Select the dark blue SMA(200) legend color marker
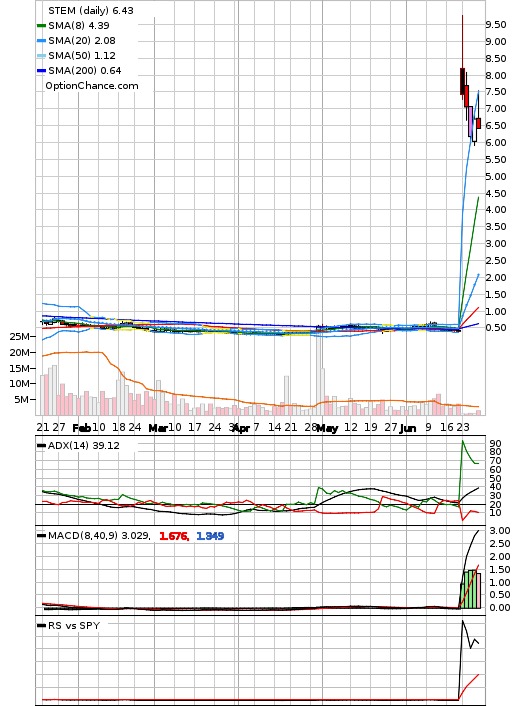Screen dimensions: 526x706 tap(41, 71)
